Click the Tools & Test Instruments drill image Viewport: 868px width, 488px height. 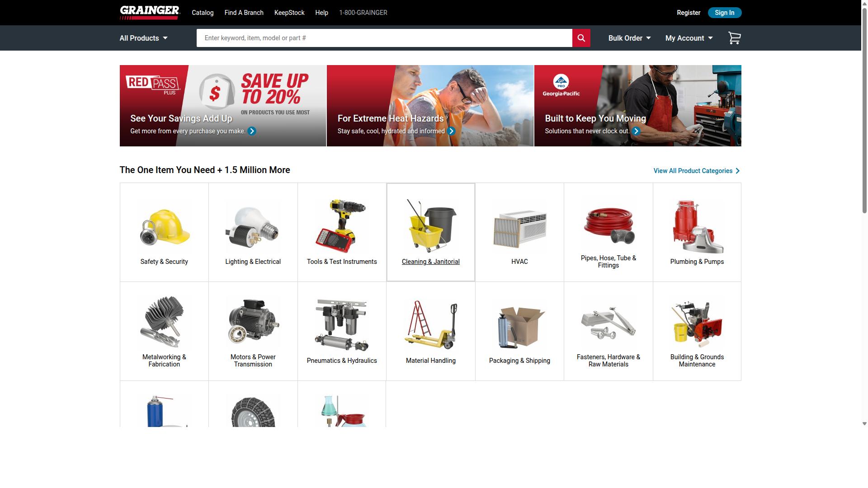pos(342,226)
